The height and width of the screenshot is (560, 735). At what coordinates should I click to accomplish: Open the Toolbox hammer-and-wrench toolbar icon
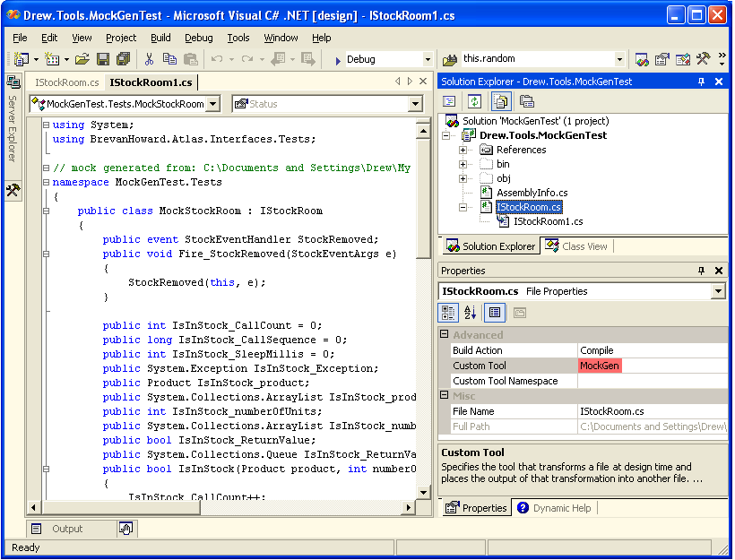(x=703, y=59)
